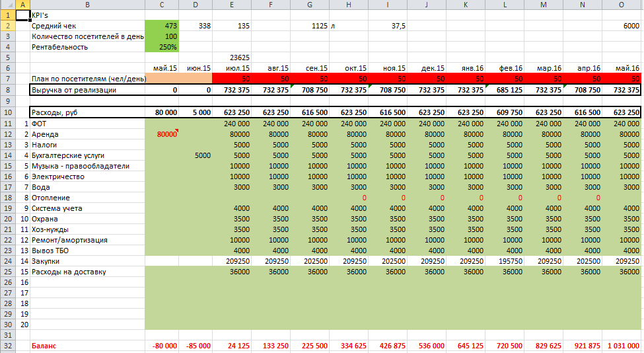Select the Хоз-нужды row label

(x=87, y=229)
